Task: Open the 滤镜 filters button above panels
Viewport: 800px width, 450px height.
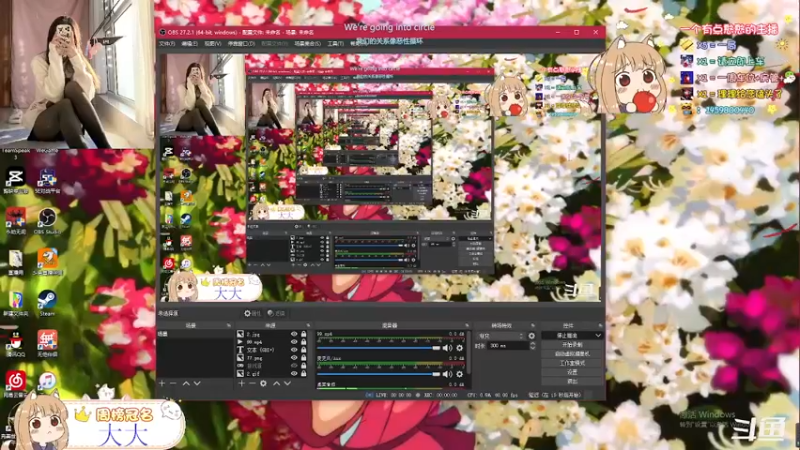Action: [x=276, y=313]
